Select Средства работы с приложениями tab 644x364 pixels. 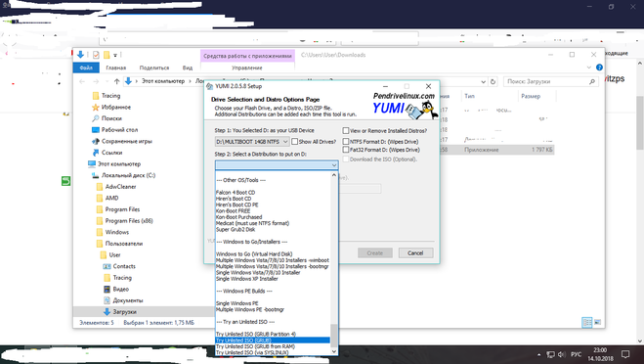247,56
